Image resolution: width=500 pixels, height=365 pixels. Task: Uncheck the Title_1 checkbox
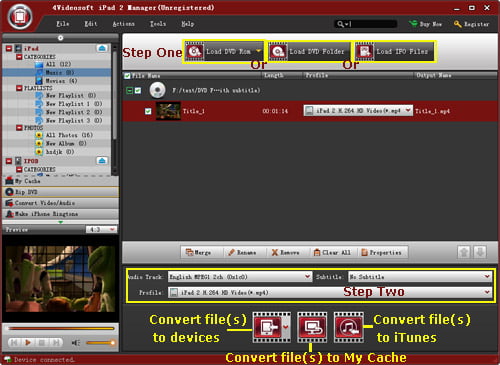pyautogui.click(x=148, y=111)
